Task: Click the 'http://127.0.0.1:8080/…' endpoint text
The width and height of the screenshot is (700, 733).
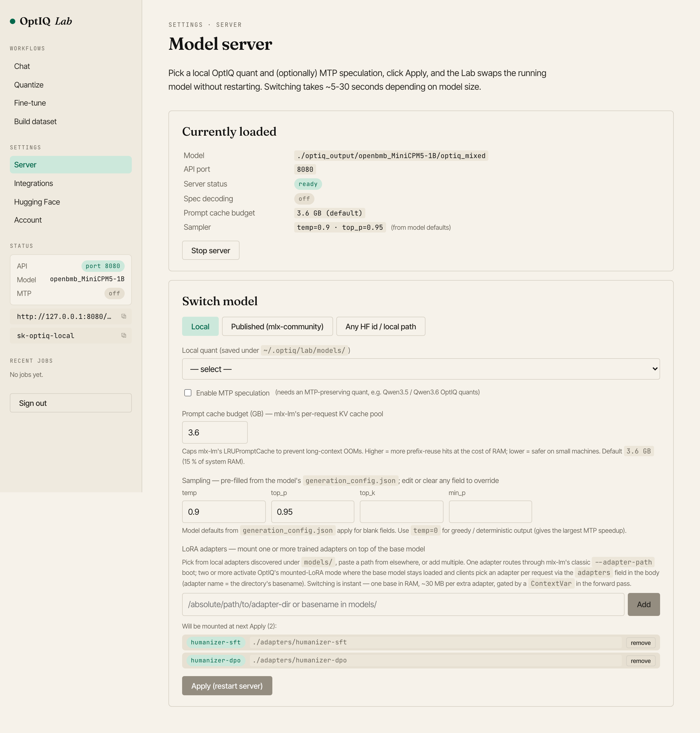Action: click(64, 316)
